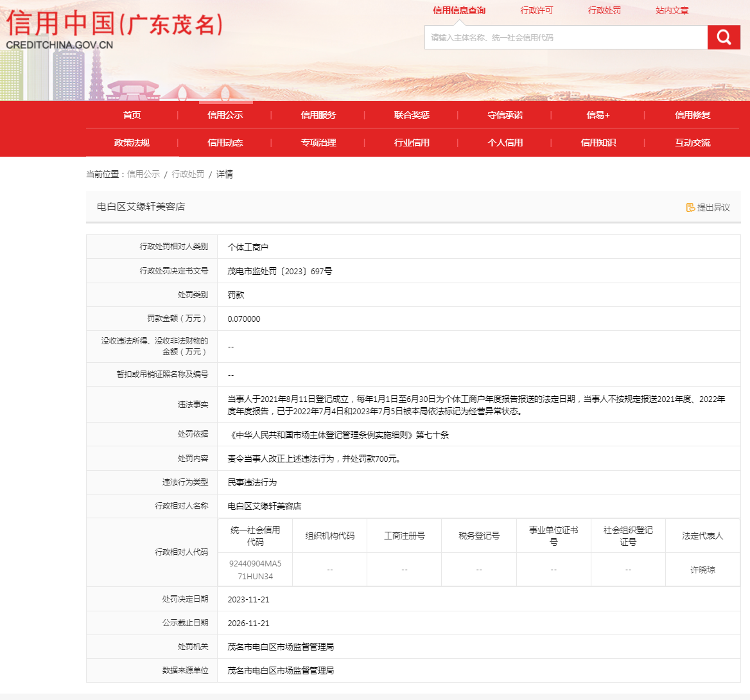The height and width of the screenshot is (700, 750).
Task: Open 政策法规 navigation item
Action: 132,143
